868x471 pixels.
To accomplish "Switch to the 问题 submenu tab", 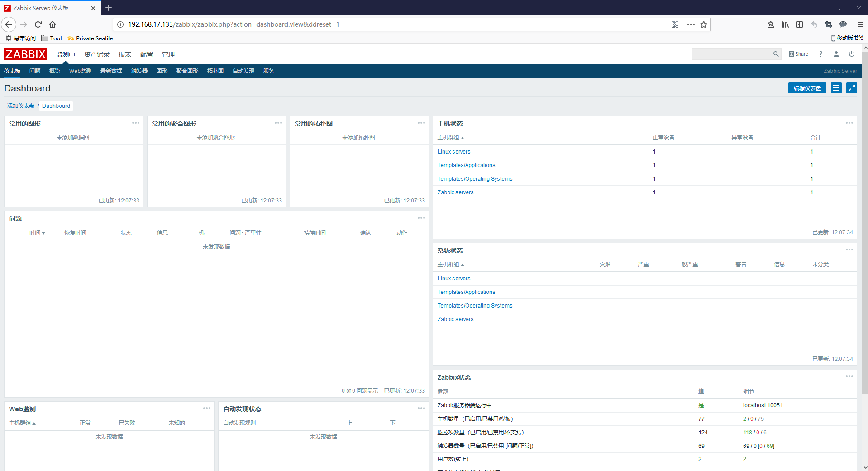I will [35, 71].
